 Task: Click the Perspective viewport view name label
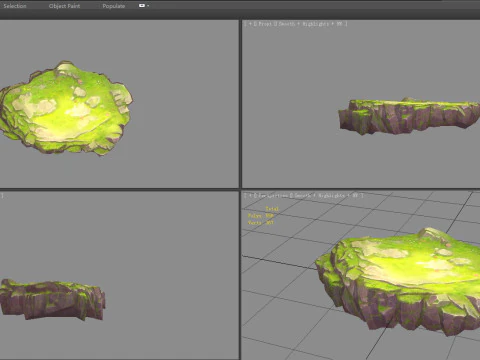point(273,195)
